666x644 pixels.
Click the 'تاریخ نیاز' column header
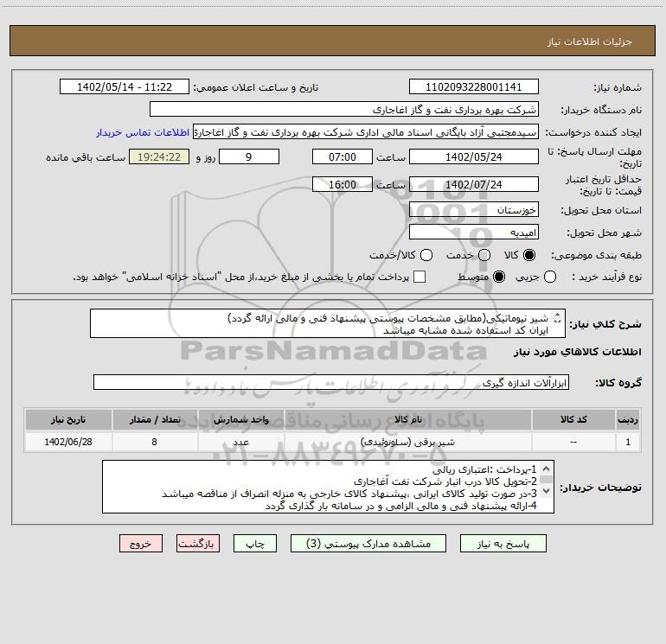click(68, 420)
